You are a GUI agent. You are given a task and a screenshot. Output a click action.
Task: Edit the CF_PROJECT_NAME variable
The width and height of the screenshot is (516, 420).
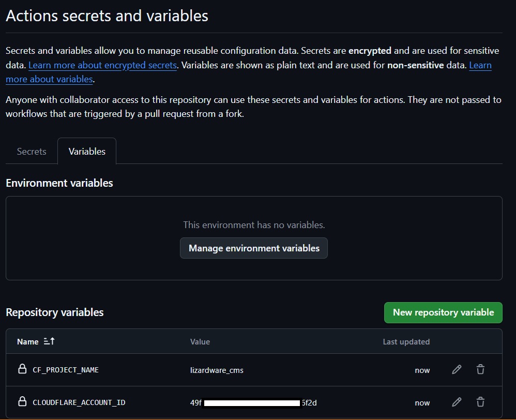(456, 369)
